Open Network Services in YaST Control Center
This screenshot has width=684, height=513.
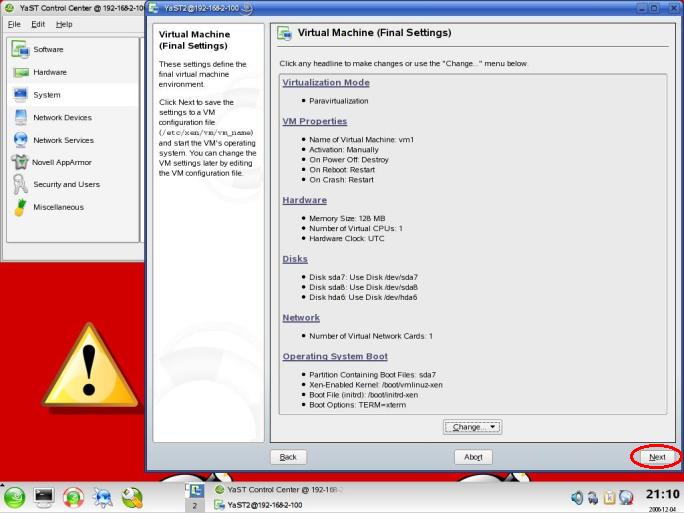pyautogui.click(x=73, y=140)
